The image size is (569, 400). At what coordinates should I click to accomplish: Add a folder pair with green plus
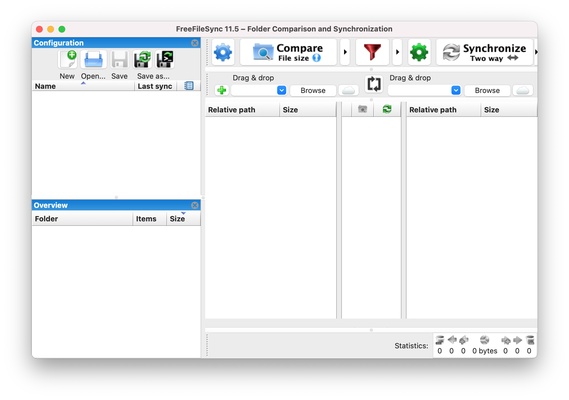tap(221, 90)
